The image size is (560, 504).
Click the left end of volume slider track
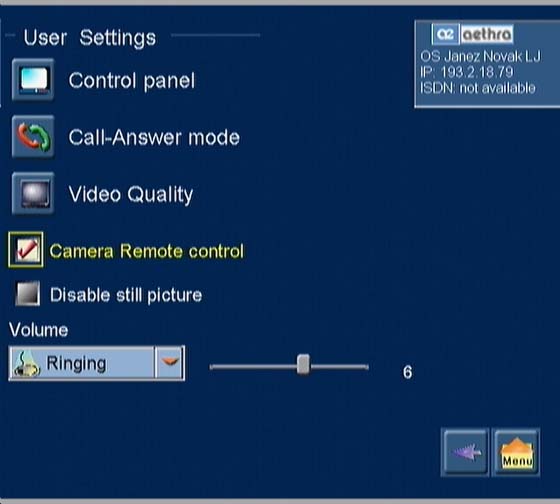[x=214, y=367]
